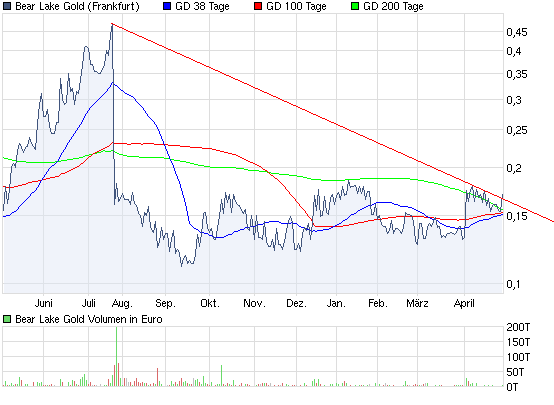Image resolution: width=554 pixels, height=405 pixels.
Task: Click the 50T volume axis value
Action: [x=515, y=372]
